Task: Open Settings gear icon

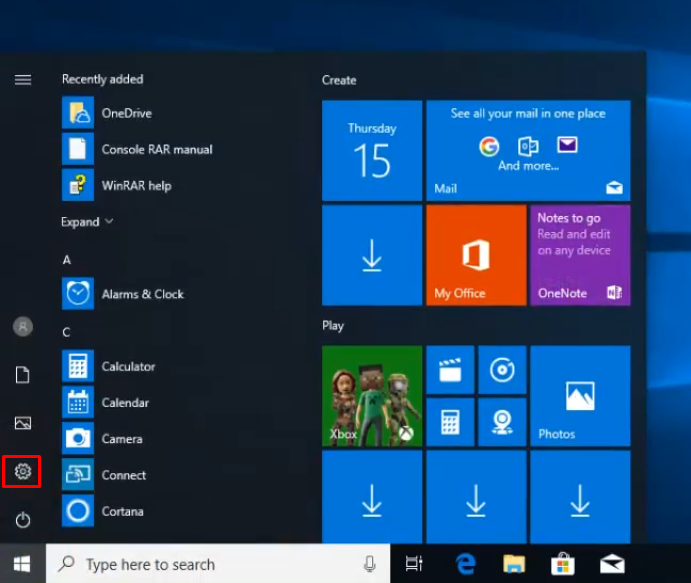Action: (x=23, y=472)
